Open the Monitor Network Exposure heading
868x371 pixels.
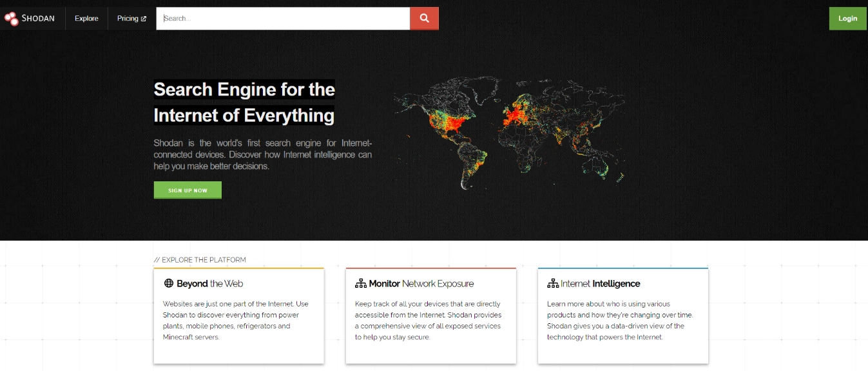point(421,283)
